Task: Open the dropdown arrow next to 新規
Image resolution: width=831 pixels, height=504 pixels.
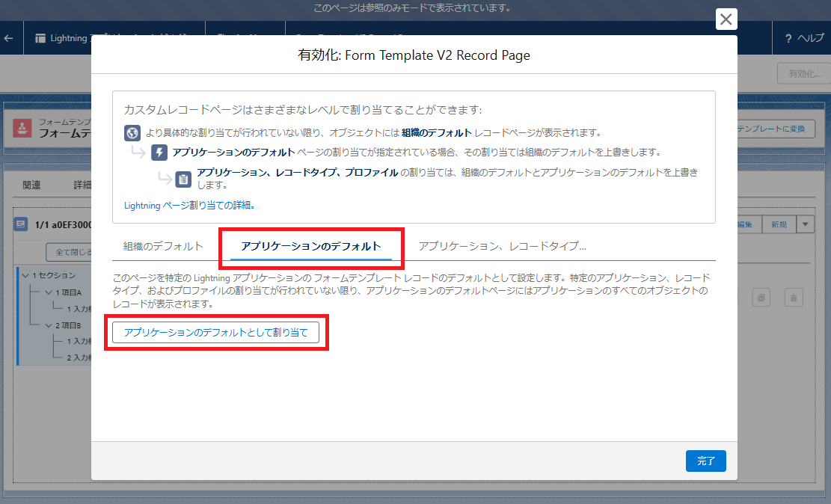Action: point(805,225)
